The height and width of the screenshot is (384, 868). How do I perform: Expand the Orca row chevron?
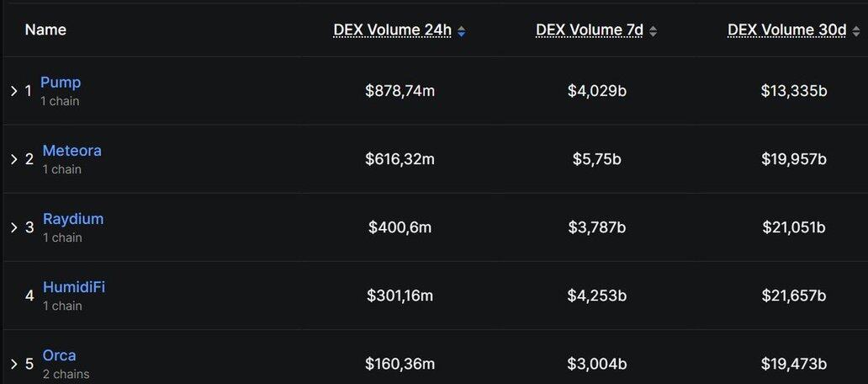click(14, 364)
